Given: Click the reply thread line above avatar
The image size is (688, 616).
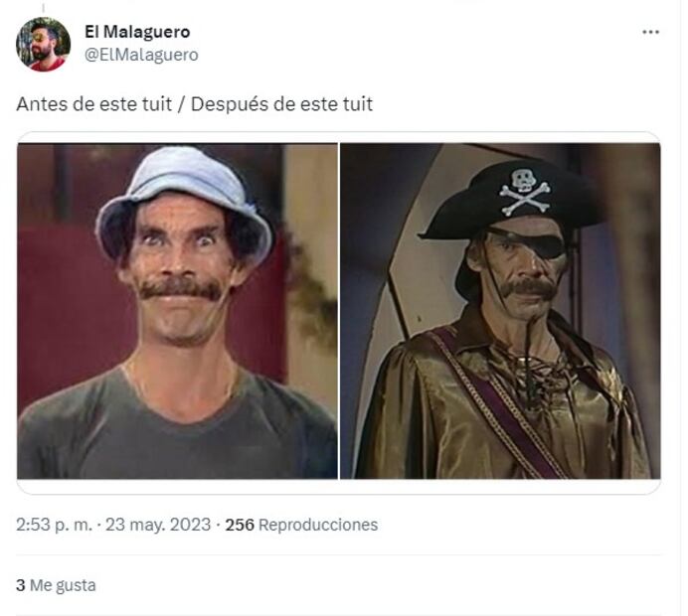Looking at the screenshot, I should pyautogui.click(x=43, y=8).
